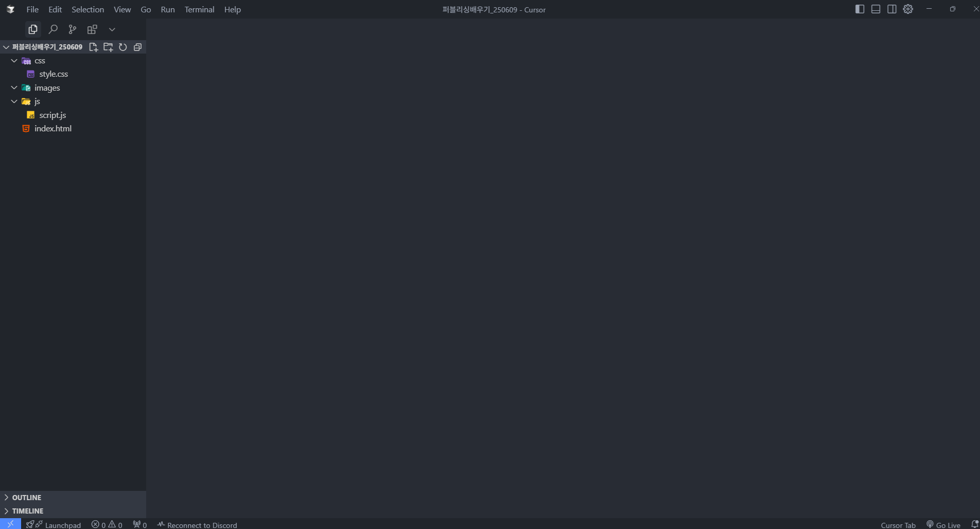
Task: Show more activity bar views dropdown
Action: [x=112, y=29]
